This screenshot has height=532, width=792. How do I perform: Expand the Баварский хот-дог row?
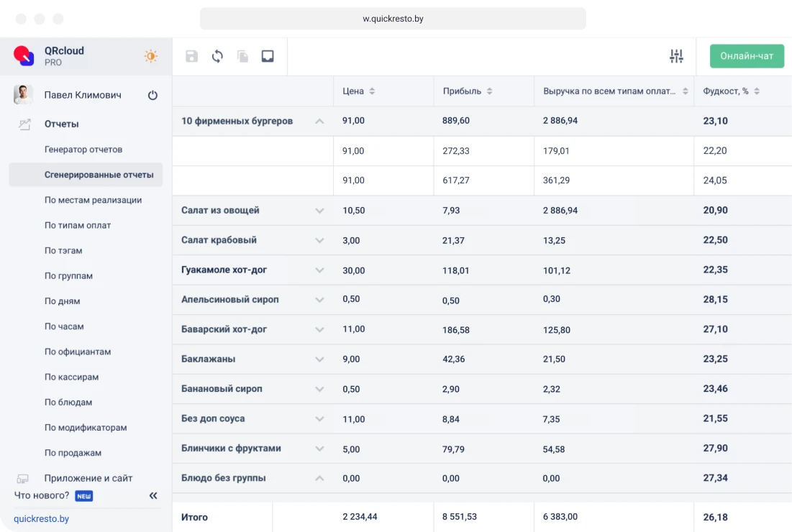click(x=319, y=330)
